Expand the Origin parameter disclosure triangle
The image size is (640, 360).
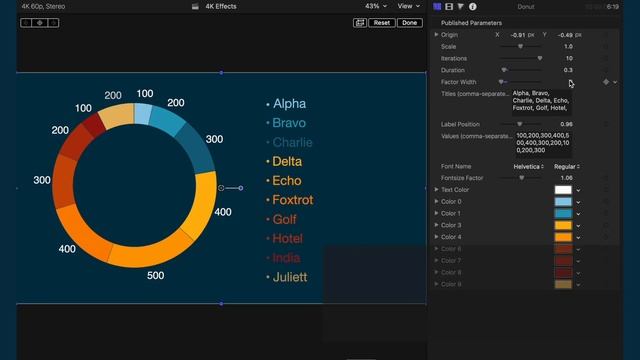(x=436, y=35)
